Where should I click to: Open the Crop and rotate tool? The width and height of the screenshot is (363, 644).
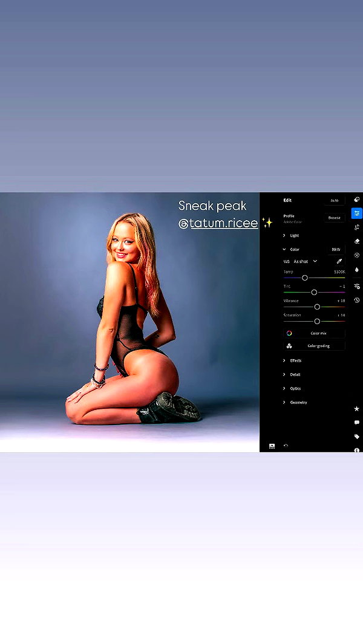(x=356, y=227)
